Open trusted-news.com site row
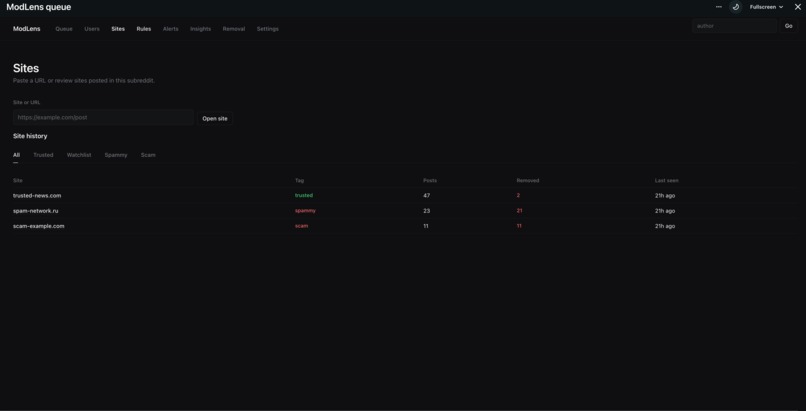The image size is (806, 411). [x=403, y=196]
